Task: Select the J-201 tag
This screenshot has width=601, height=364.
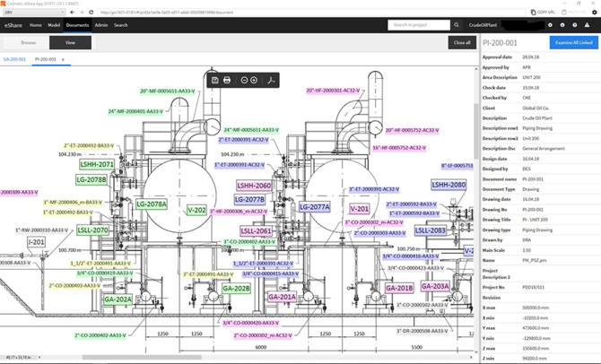Action: pos(36,242)
